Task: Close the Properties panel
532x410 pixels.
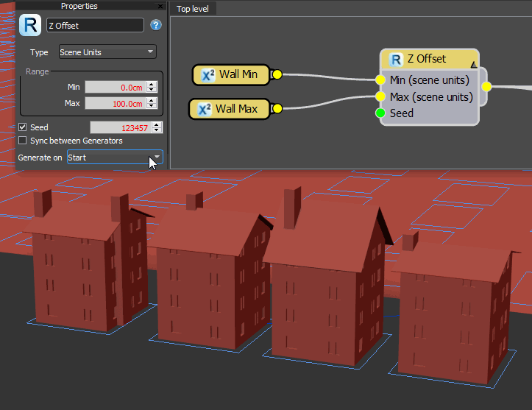Action: [160, 6]
